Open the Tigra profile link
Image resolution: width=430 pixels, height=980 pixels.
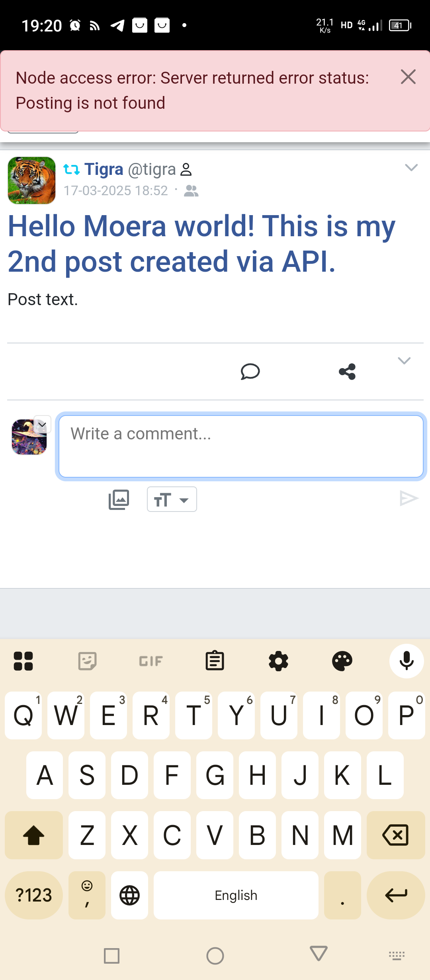pos(104,169)
